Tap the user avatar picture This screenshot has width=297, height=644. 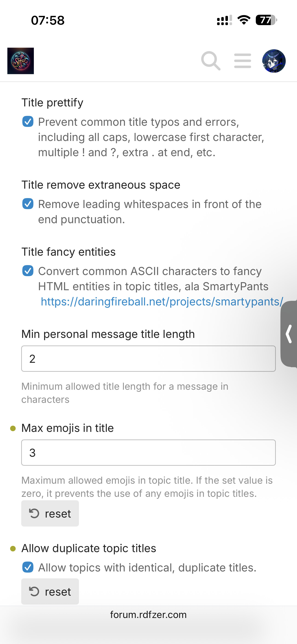coord(274,61)
